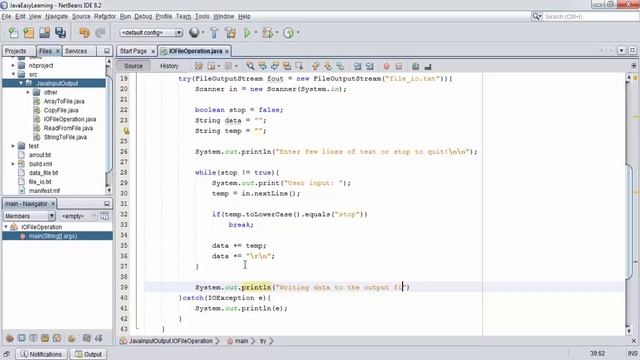Click the first Navigator filter icon at bottom

pos(9,338)
